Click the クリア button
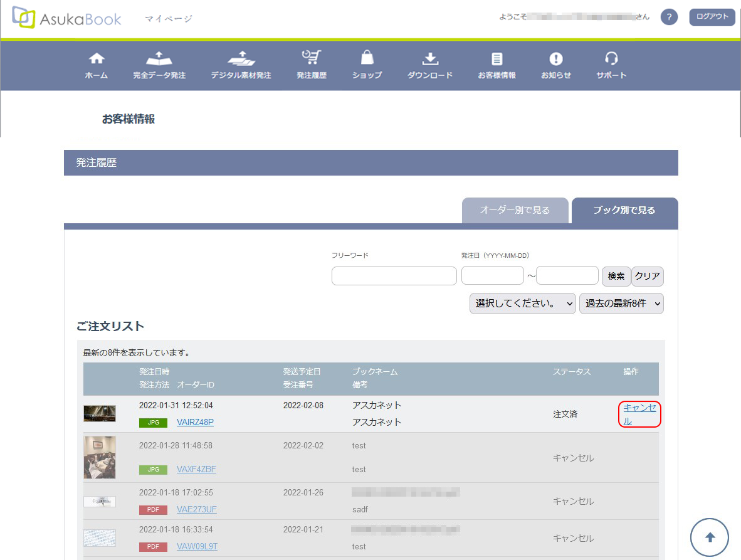 pyautogui.click(x=647, y=276)
